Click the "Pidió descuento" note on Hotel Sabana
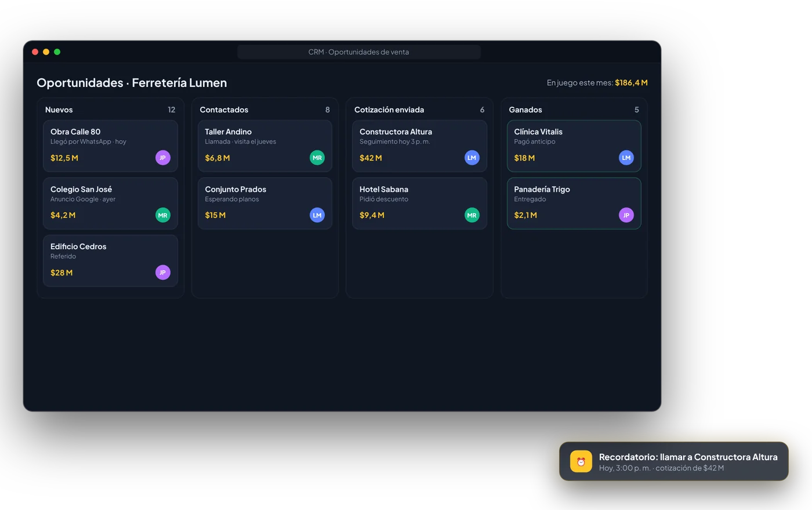The width and height of the screenshot is (812, 510). click(384, 199)
